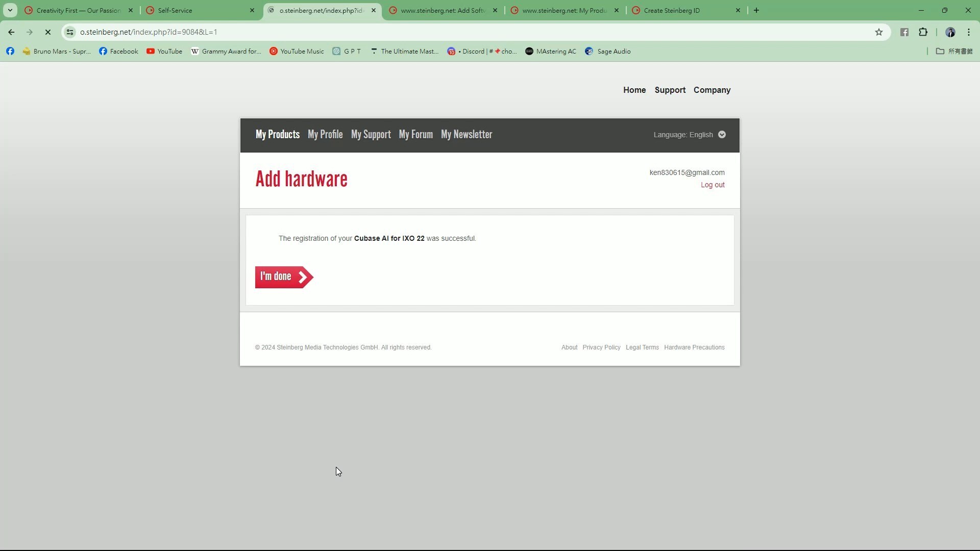The width and height of the screenshot is (980, 551).
Task: Open Chrome profile avatar icon
Action: pyautogui.click(x=950, y=32)
